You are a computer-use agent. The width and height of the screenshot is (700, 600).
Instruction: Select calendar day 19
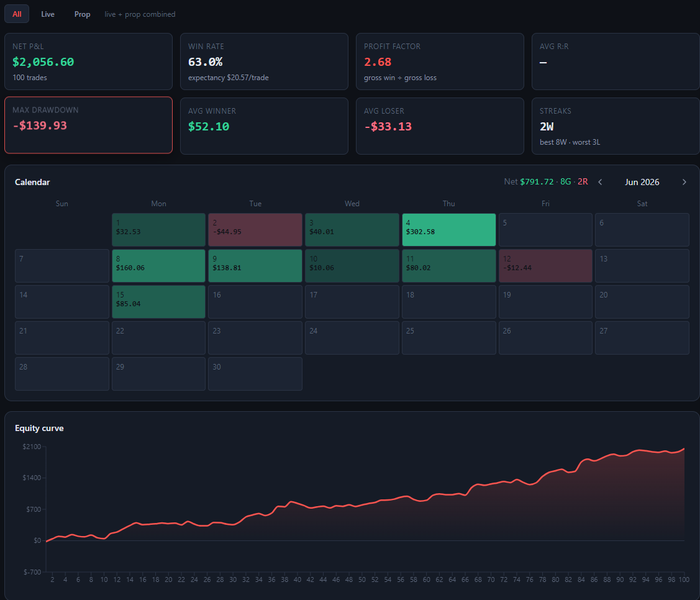coord(545,302)
